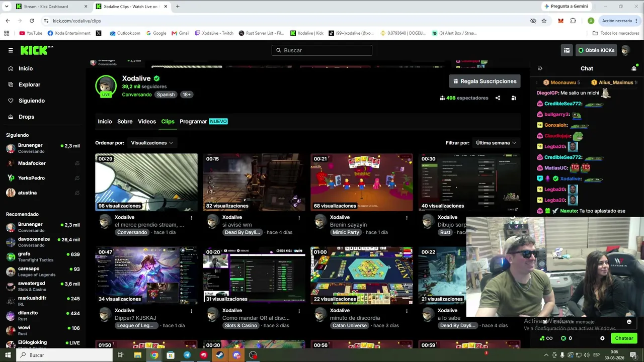
Task: Collapse the chat panel
Action: coord(540,68)
